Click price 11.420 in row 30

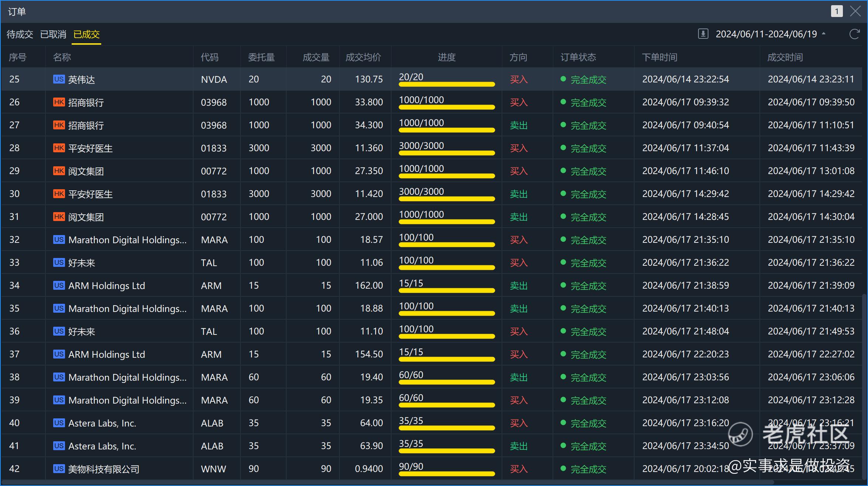[369, 194]
